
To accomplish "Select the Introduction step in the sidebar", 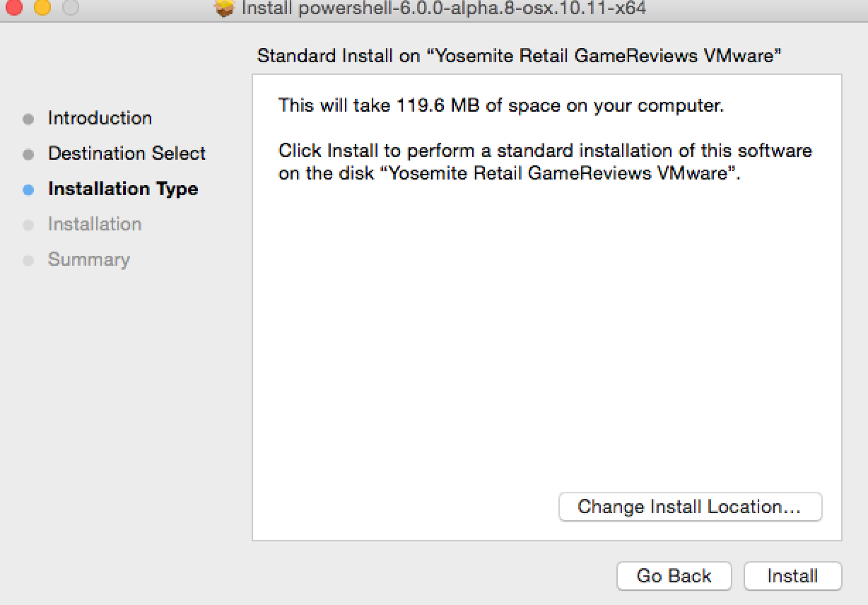I will click(x=100, y=118).
